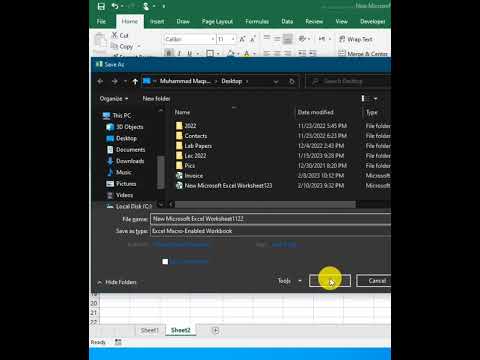
Task: Expand the address bar path dropdown
Action: pyautogui.click(x=276, y=81)
